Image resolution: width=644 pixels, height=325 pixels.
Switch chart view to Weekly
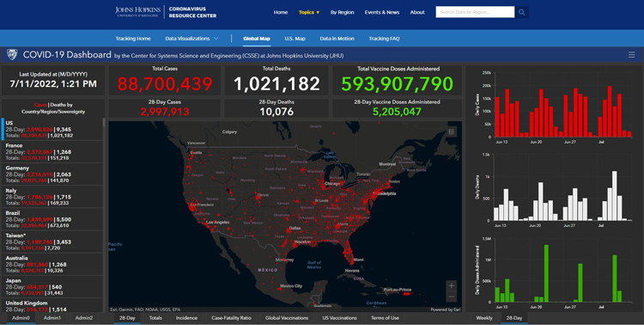pos(483,318)
